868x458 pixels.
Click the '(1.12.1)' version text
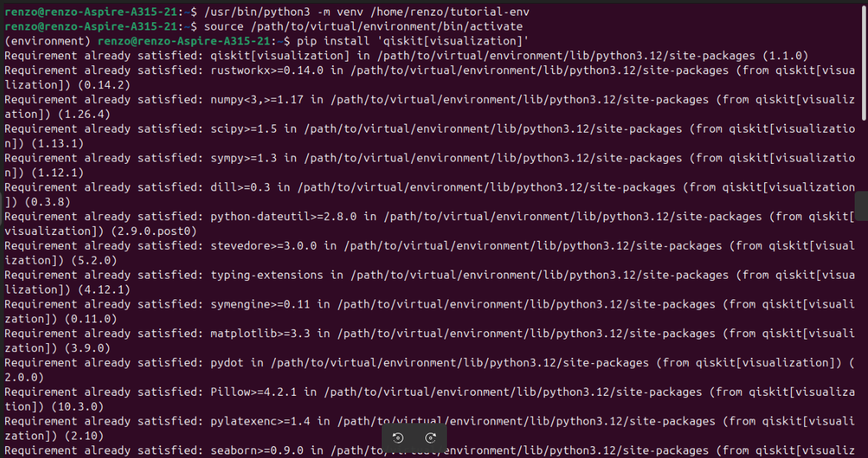click(x=57, y=173)
